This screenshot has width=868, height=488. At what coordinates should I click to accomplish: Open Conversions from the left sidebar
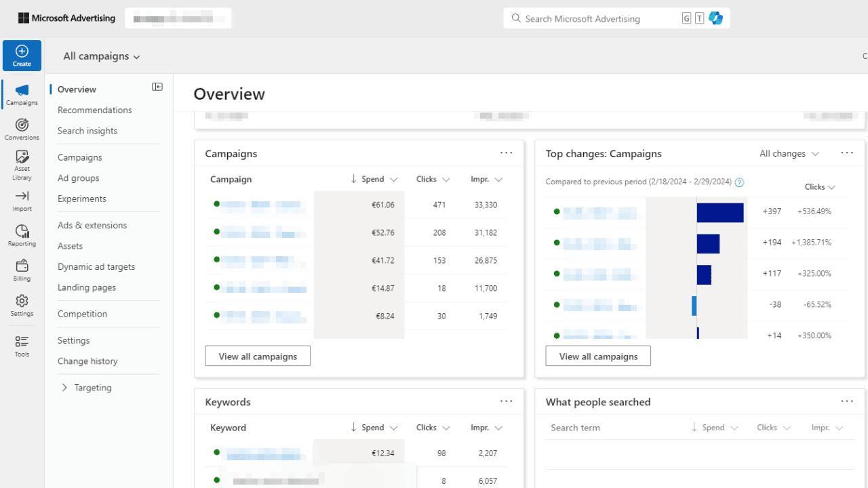[x=22, y=129]
